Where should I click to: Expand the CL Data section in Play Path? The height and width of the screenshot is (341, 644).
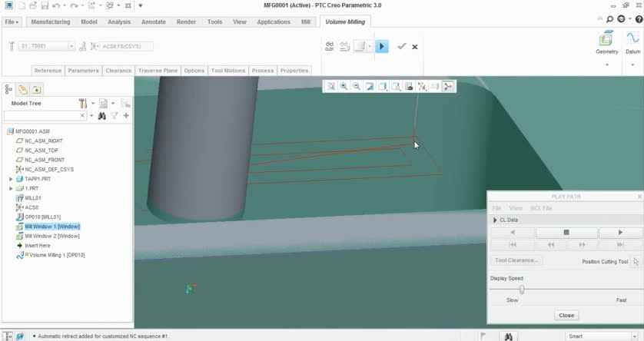(x=495, y=220)
